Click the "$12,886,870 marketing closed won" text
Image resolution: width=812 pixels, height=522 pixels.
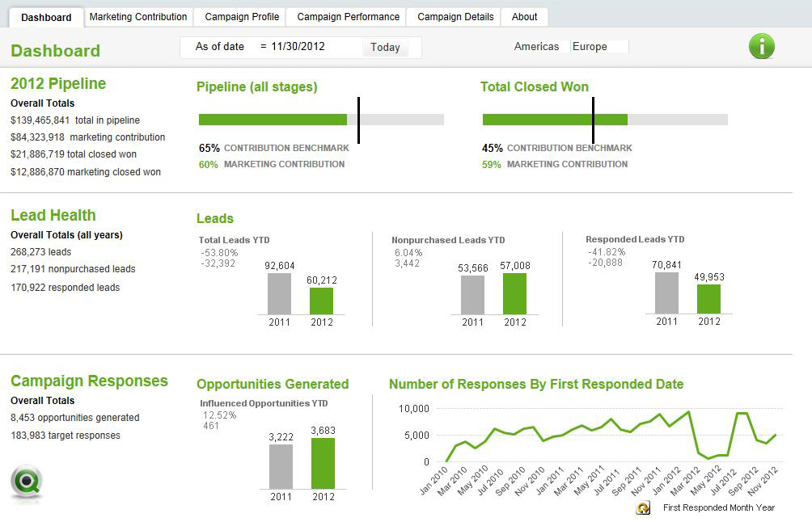pyautogui.click(x=86, y=172)
